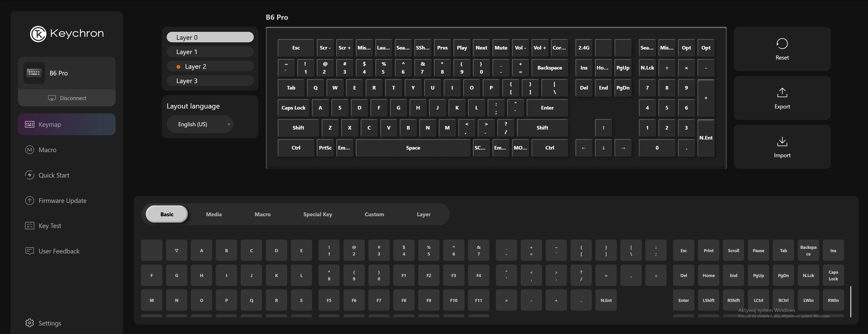Select Layer 1
Screen dimensions: 868x334
tap(210, 52)
